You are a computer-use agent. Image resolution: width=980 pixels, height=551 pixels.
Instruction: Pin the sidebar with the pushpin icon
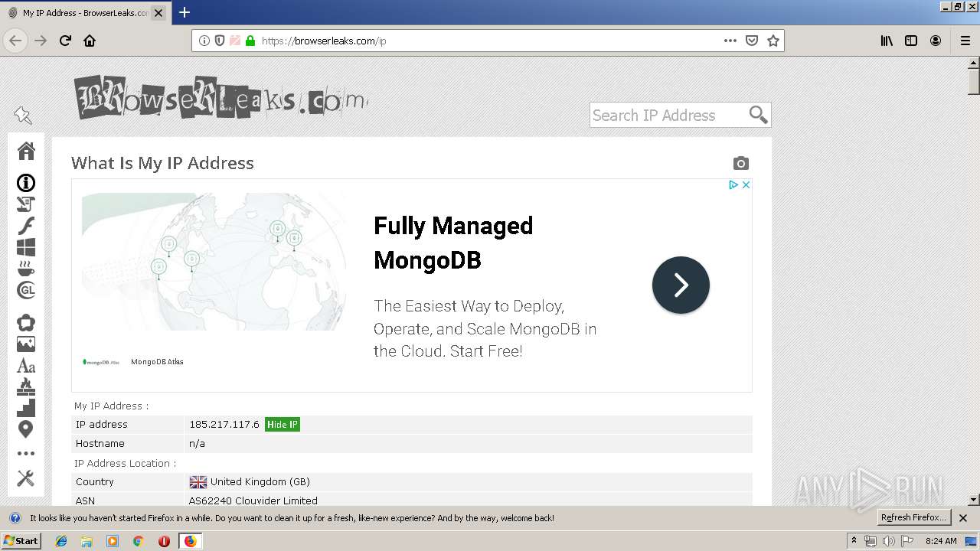point(23,116)
